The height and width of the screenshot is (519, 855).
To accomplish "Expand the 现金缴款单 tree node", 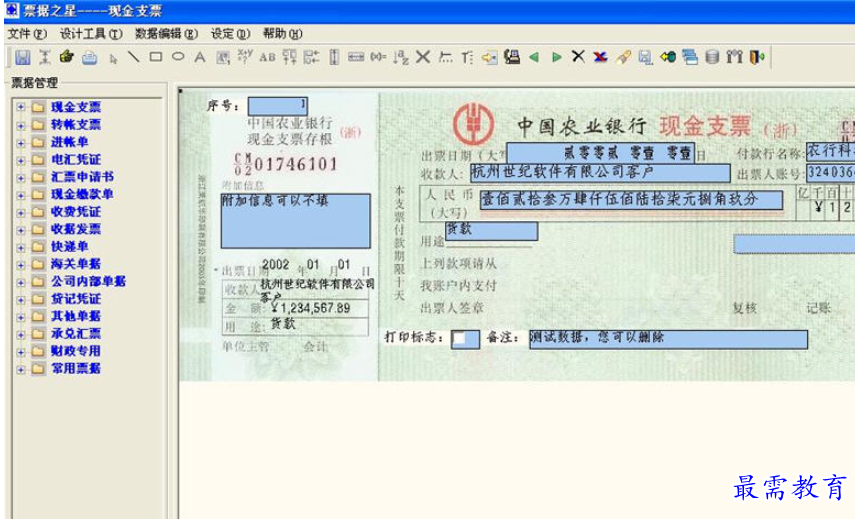I will click(x=21, y=195).
